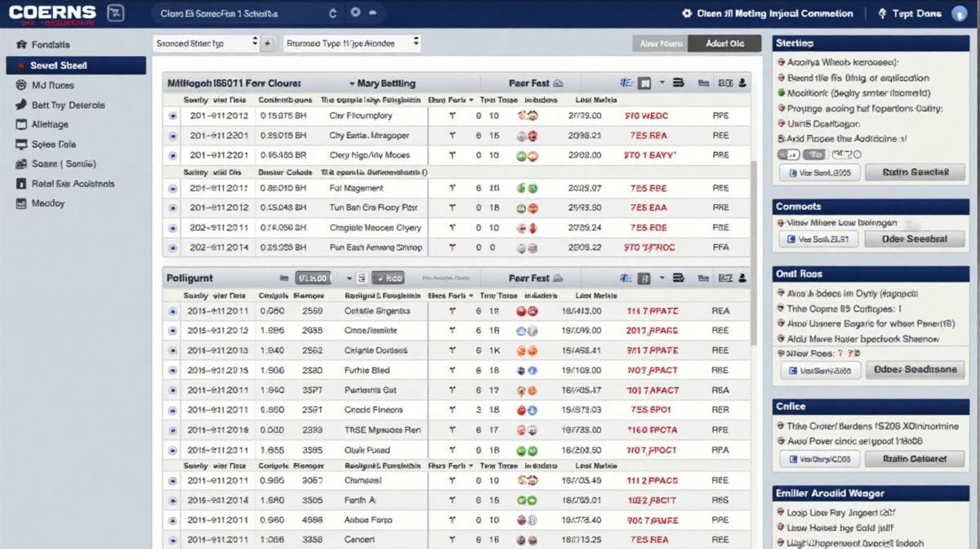Image resolution: width=980 pixels, height=549 pixels.
Task: Click the rows icon in first panel toolbar
Action: click(x=678, y=83)
